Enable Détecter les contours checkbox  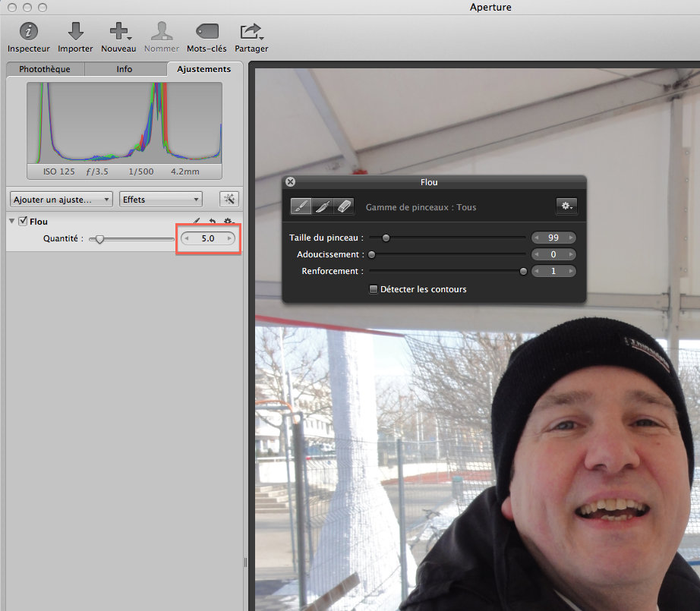(x=374, y=289)
